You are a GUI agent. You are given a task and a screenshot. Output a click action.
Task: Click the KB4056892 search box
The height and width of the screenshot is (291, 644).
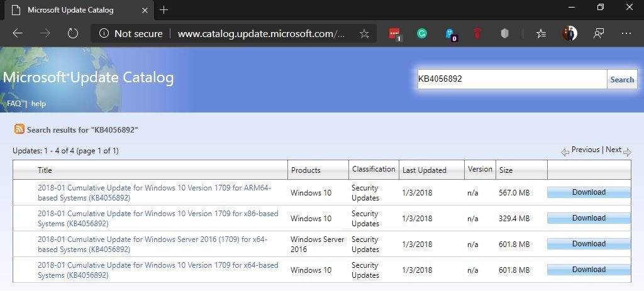(x=512, y=79)
